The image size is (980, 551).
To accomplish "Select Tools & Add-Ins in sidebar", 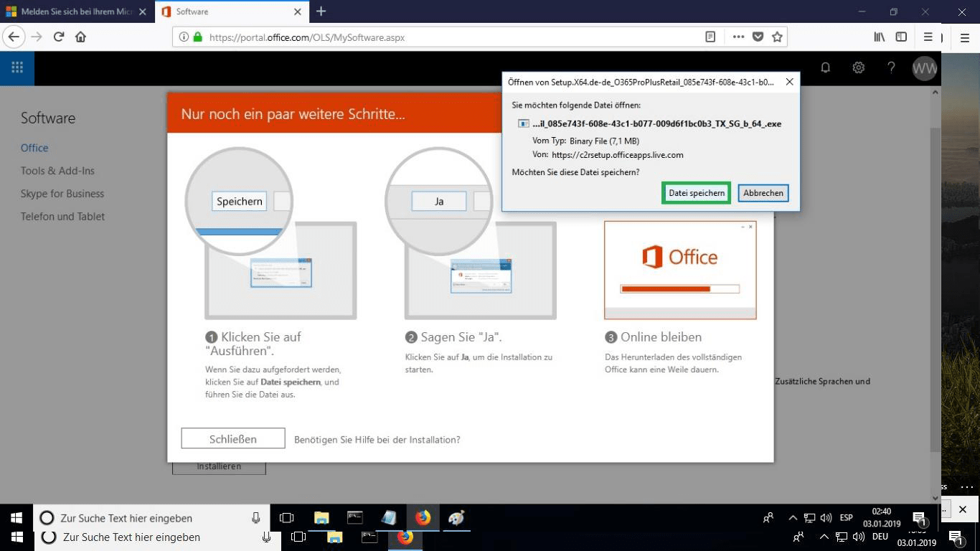I will coord(57,171).
